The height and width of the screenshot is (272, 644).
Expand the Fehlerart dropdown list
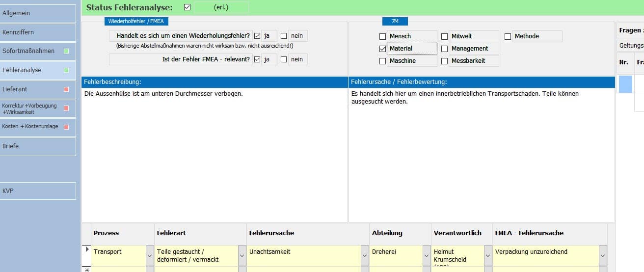pos(242,256)
